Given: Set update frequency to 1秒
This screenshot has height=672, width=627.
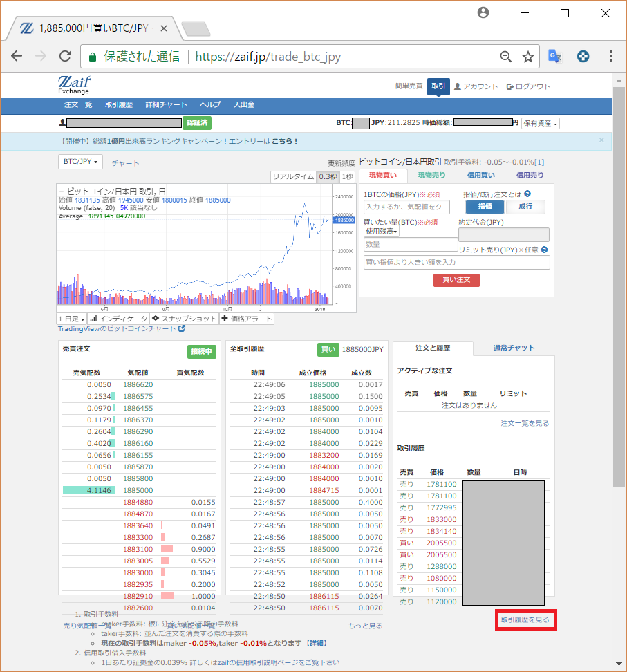Looking at the screenshot, I should (x=348, y=176).
